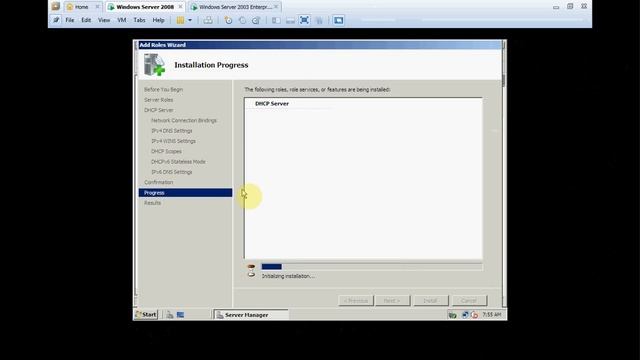Click the green network tray icon
This screenshot has height=360, width=640.
[x=452, y=315]
